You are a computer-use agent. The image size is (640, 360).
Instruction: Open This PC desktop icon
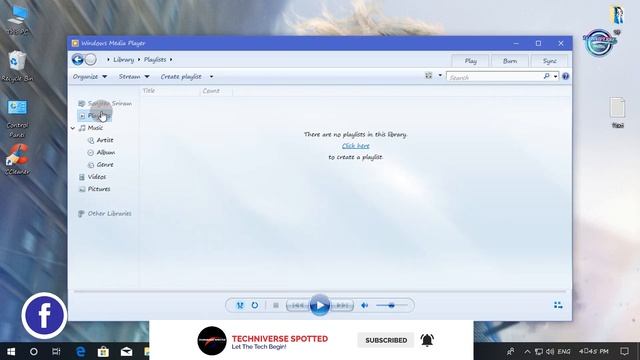click(x=17, y=20)
